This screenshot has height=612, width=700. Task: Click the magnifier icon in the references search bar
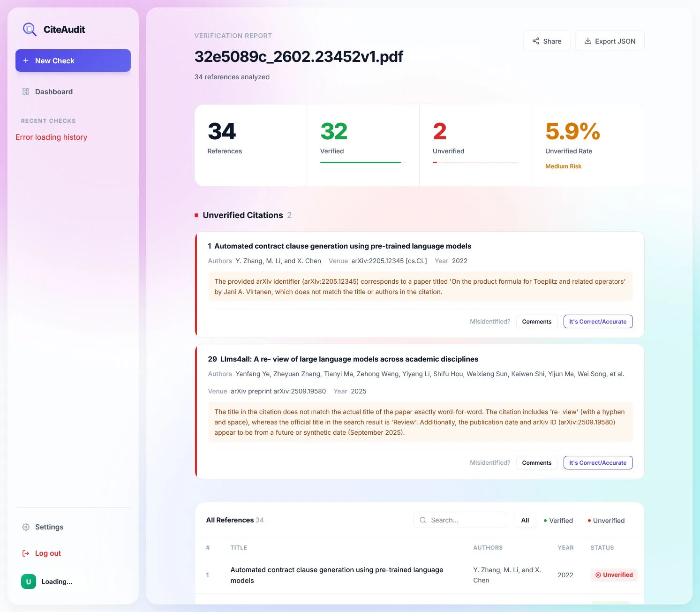[423, 520]
